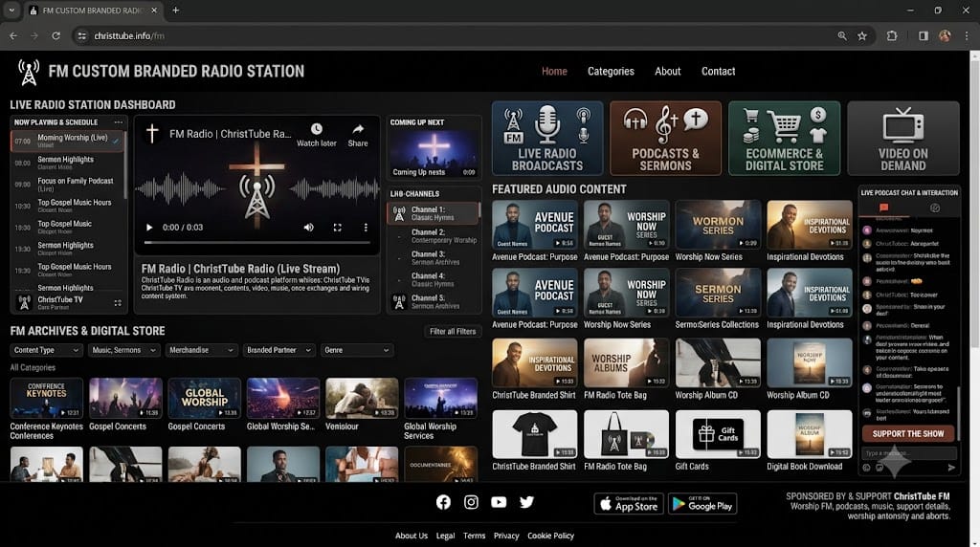Open Live Radio Broadcasts tile
The width and height of the screenshot is (980, 547).
[x=547, y=138]
